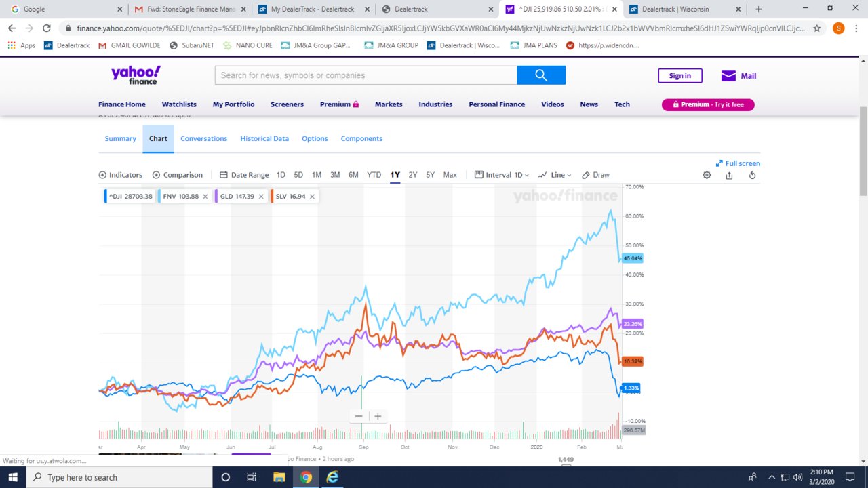This screenshot has height=488, width=868.
Task: Select the 5Y range
Action: 430,175
